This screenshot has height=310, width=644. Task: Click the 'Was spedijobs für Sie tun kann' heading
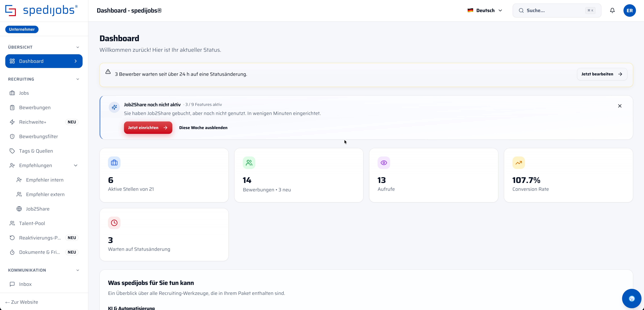point(151,283)
